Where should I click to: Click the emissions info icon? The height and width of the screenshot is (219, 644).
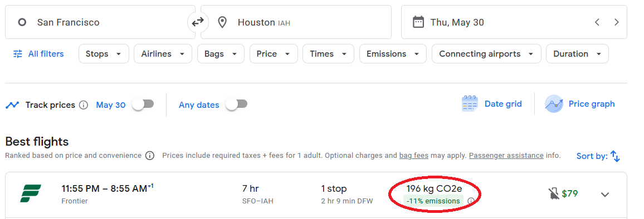[471, 201]
